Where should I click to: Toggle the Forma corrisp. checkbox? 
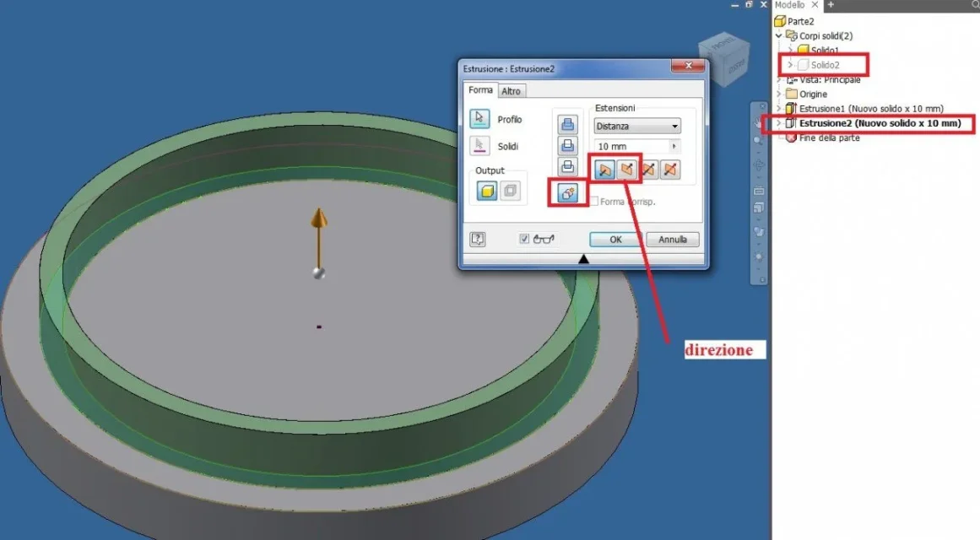pyautogui.click(x=593, y=202)
